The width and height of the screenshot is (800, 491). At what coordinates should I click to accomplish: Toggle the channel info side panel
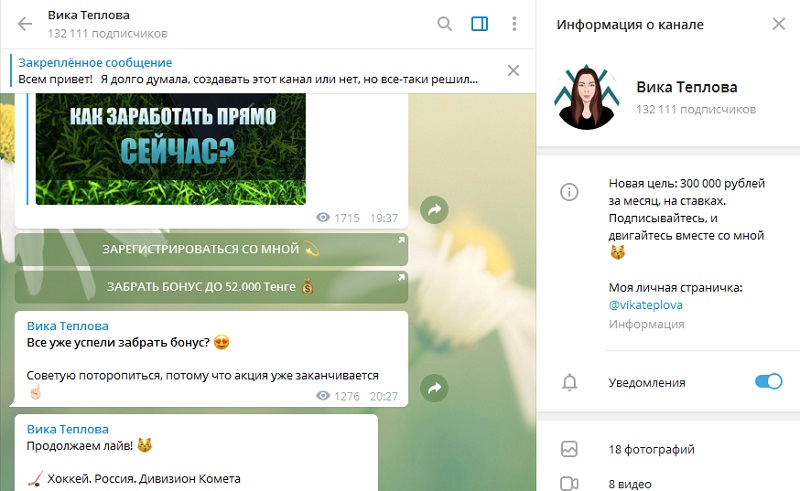pyautogui.click(x=479, y=24)
